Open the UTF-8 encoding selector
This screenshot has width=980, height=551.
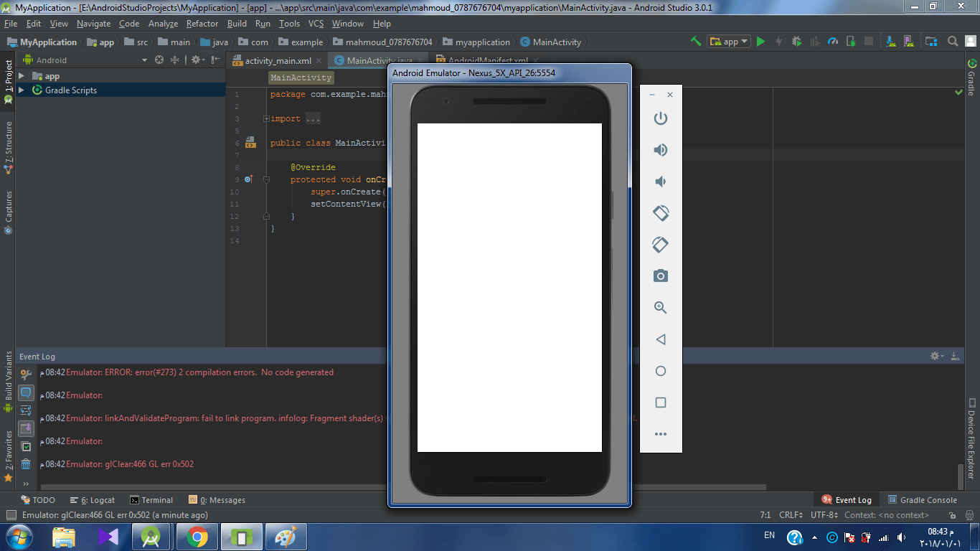pos(824,515)
